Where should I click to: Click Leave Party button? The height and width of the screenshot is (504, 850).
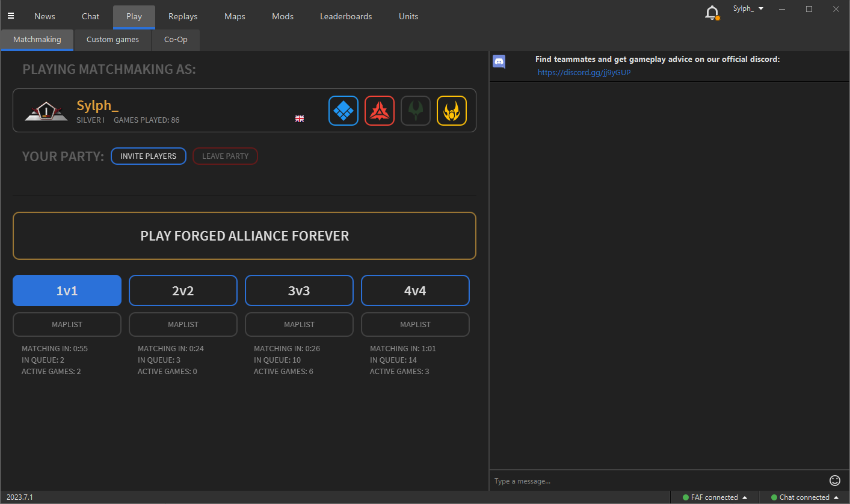coord(225,156)
